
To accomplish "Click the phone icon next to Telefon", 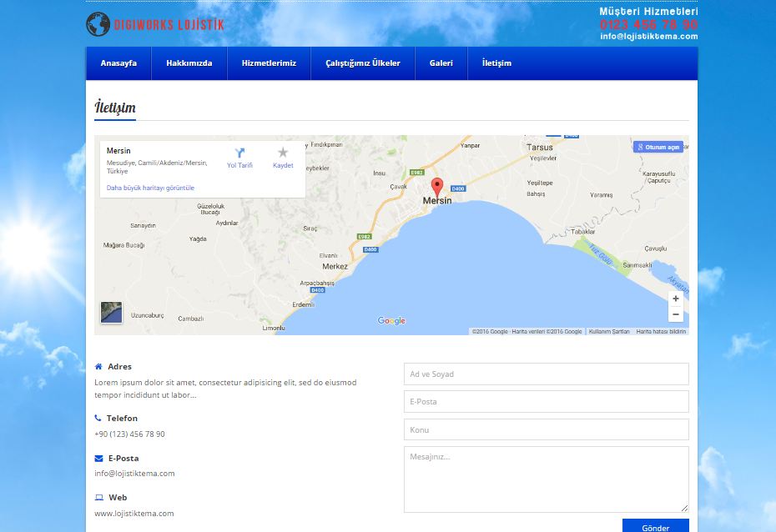I will coord(98,418).
